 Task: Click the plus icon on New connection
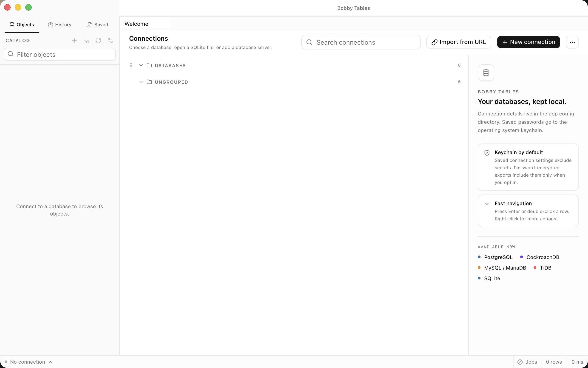tap(505, 42)
